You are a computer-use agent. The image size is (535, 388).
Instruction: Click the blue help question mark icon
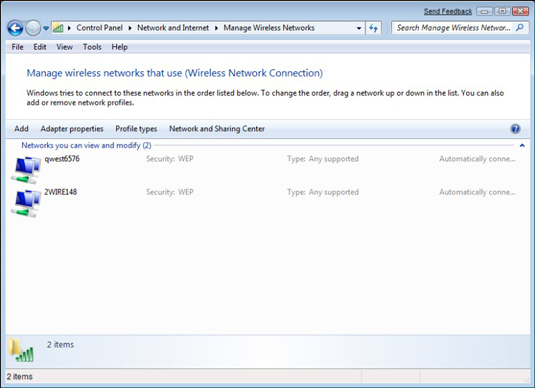[x=515, y=129]
